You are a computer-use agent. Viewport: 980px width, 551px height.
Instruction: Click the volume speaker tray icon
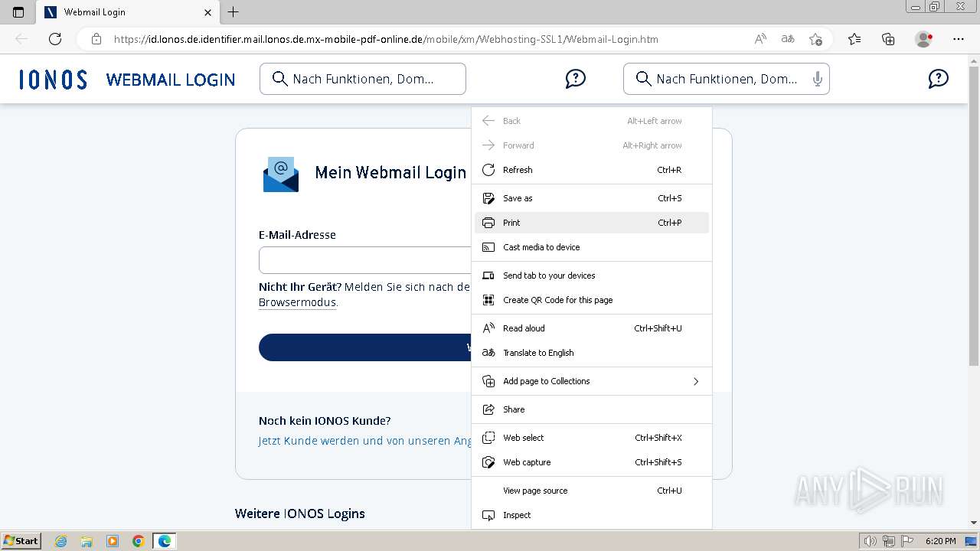870,541
